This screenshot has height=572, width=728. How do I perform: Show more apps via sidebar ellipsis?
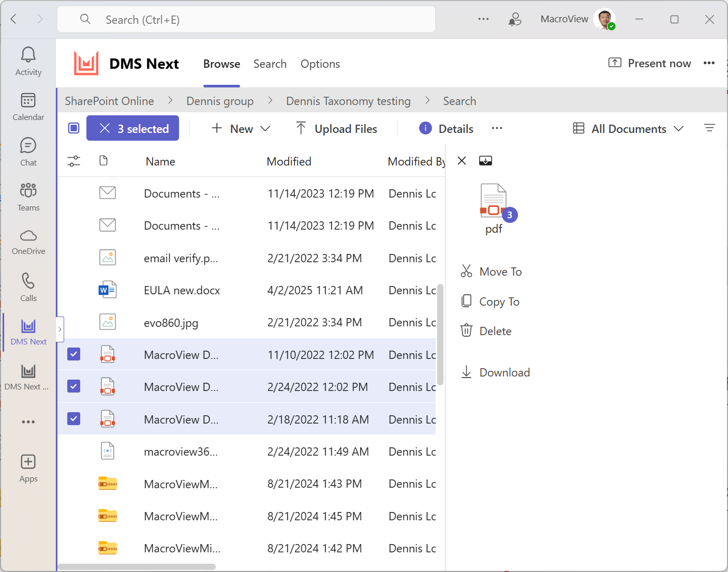click(28, 422)
